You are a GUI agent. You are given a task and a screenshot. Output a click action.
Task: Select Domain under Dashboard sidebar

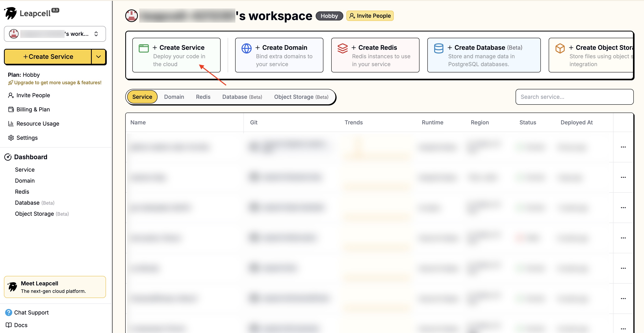[x=25, y=181]
